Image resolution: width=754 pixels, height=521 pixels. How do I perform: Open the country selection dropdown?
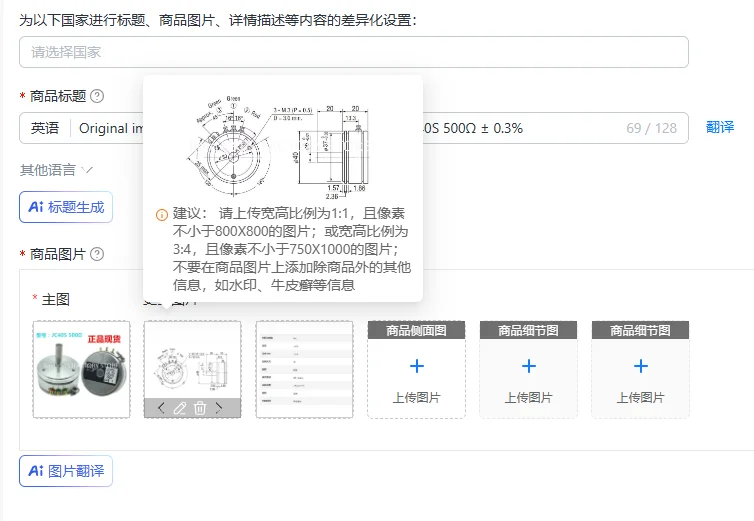pos(353,52)
